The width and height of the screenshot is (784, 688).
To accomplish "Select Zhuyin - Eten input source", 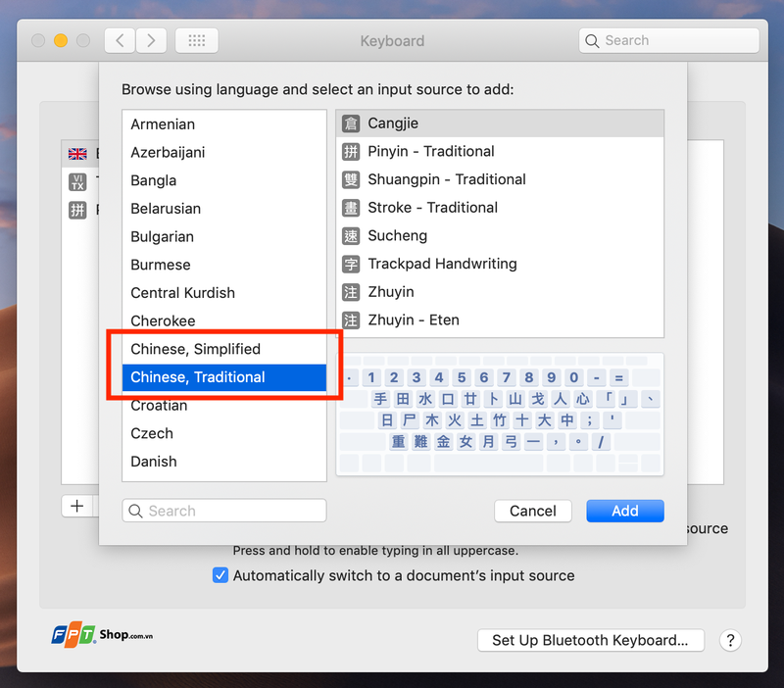I will coord(500,319).
